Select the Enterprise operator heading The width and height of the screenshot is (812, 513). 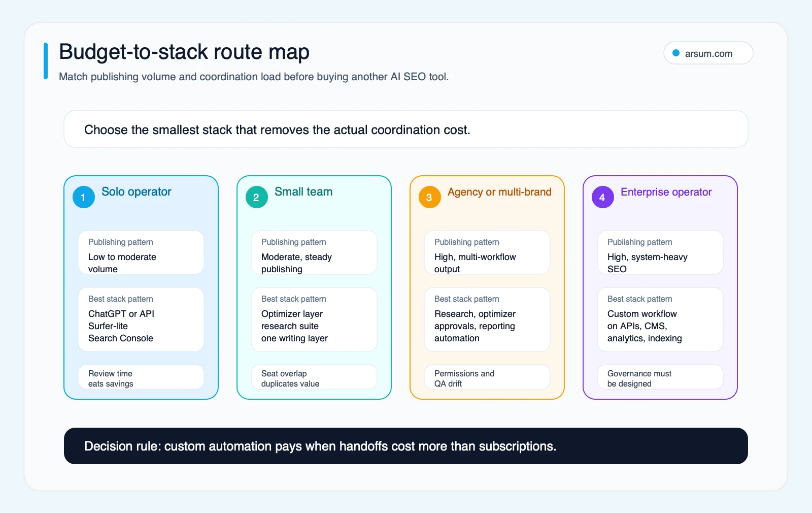coord(666,192)
